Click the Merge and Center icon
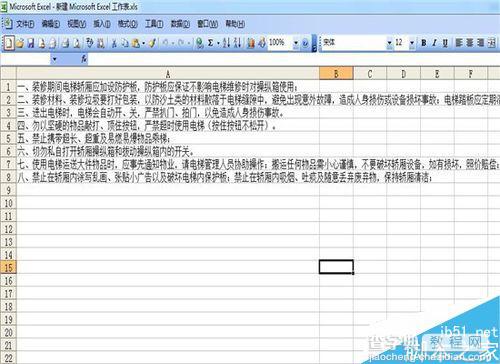500x364 pixels. 491,43
